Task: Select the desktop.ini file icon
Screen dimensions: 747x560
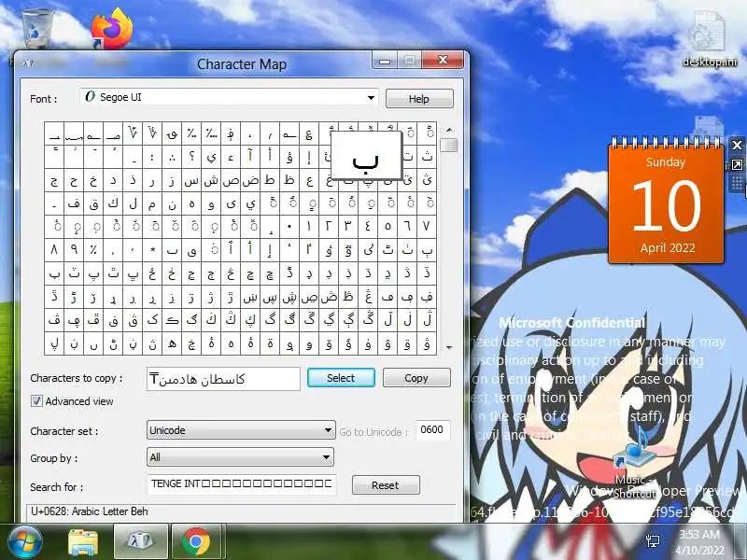Action: [x=710, y=39]
